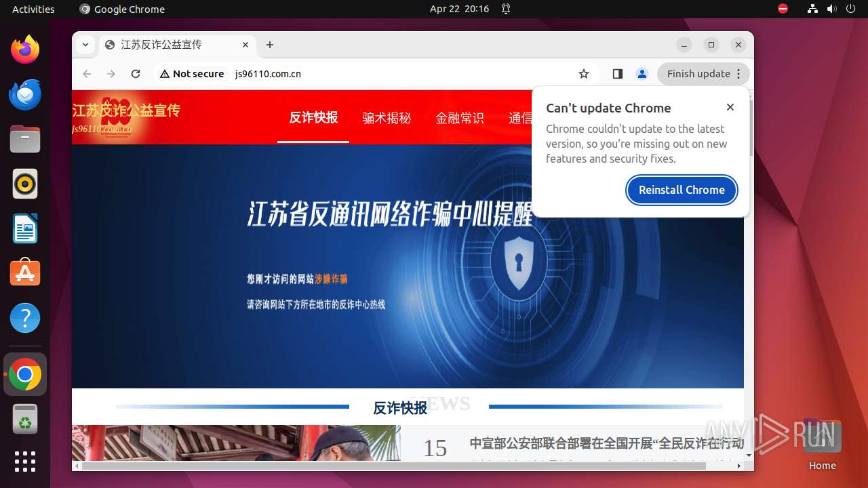Click the Google Chrome dock icon

click(25, 375)
